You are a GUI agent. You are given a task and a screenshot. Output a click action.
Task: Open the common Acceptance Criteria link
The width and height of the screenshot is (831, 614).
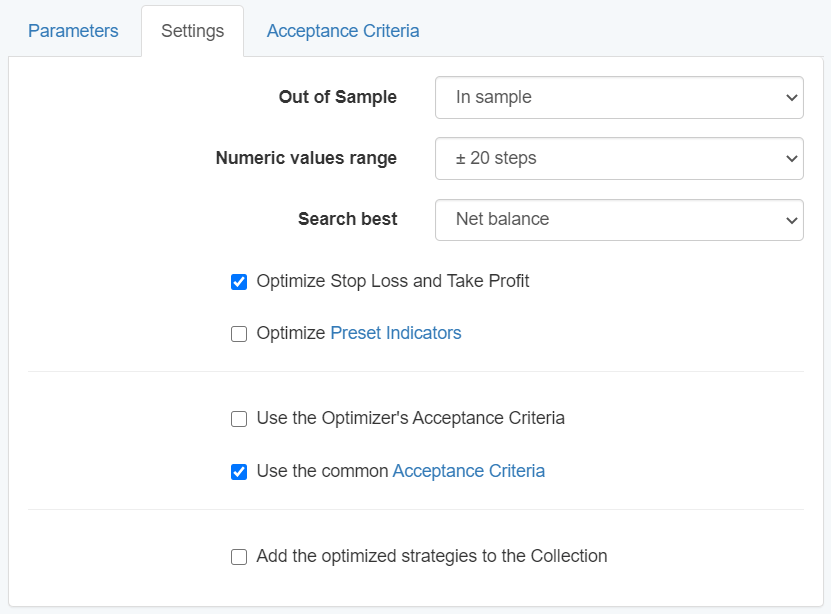(x=468, y=471)
